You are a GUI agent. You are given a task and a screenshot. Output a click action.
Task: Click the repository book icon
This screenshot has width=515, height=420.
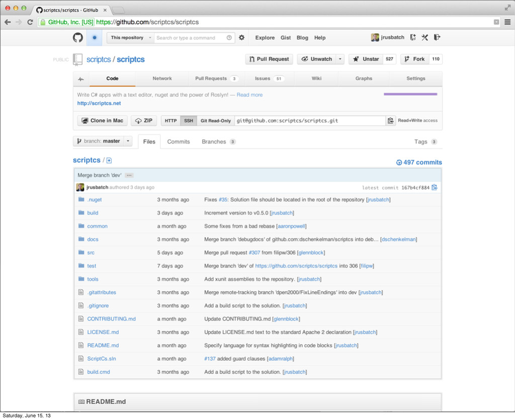78,60
